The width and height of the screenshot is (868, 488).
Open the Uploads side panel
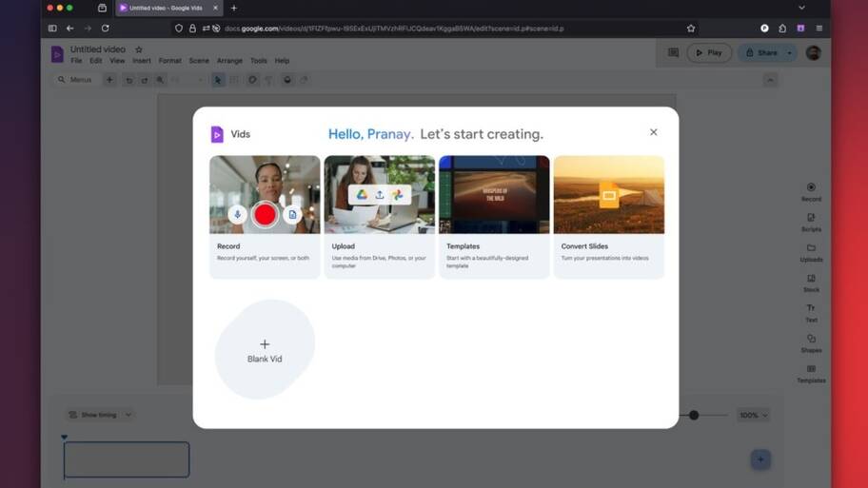click(x=811, y=253)
